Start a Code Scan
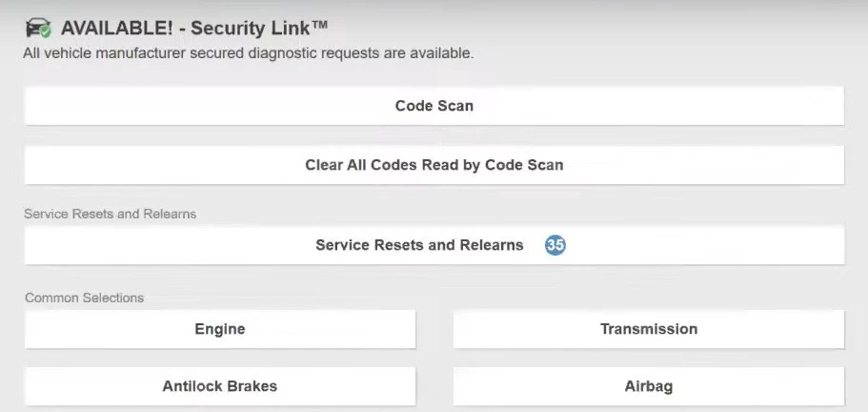Viewport: 868px width, 412px height. (x=434, y=106)
